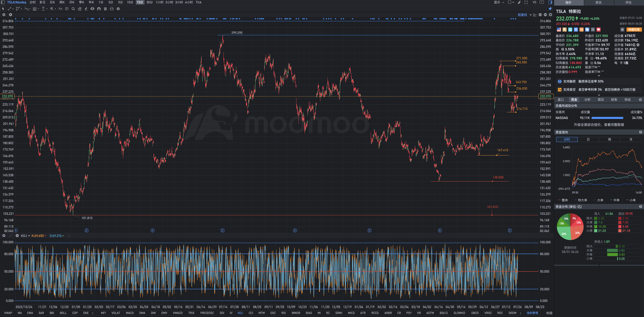Click the US flag market icon
This screenshot has width=644, height=317.
pyautogui.click(x=559, y=30)
